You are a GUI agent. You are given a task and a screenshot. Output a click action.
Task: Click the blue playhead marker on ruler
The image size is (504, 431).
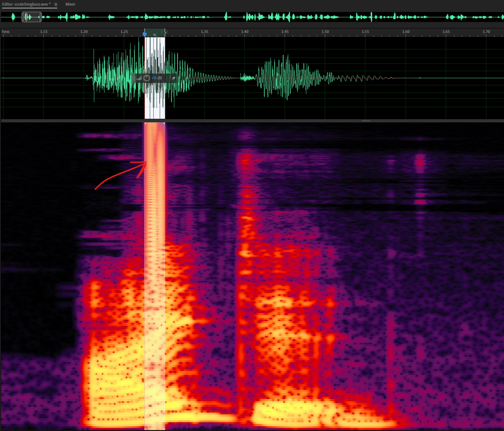[145, 34]
